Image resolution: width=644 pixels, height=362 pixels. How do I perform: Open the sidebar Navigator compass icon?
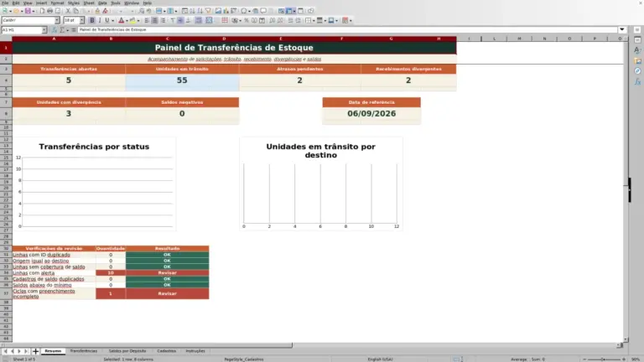click(637, 71)
